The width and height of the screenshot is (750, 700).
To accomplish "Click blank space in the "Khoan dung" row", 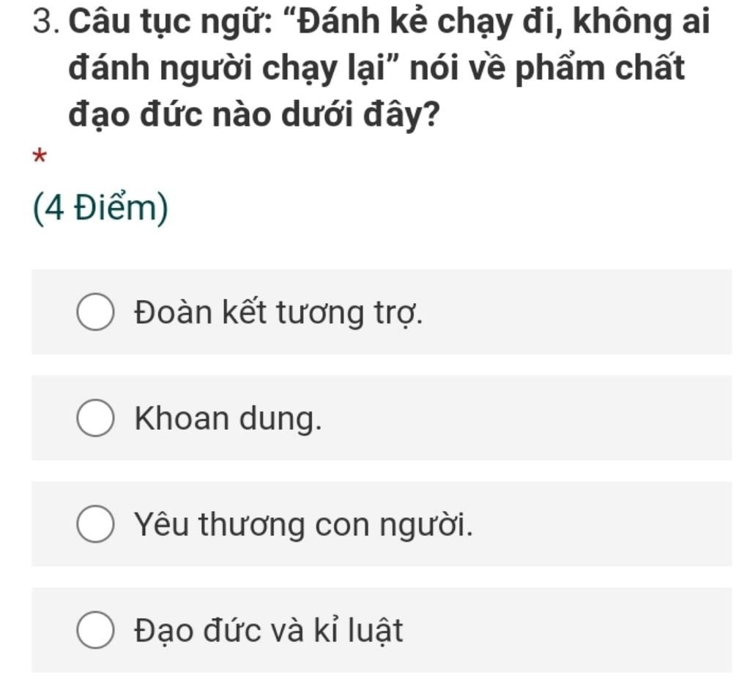I will click(549, 419).
